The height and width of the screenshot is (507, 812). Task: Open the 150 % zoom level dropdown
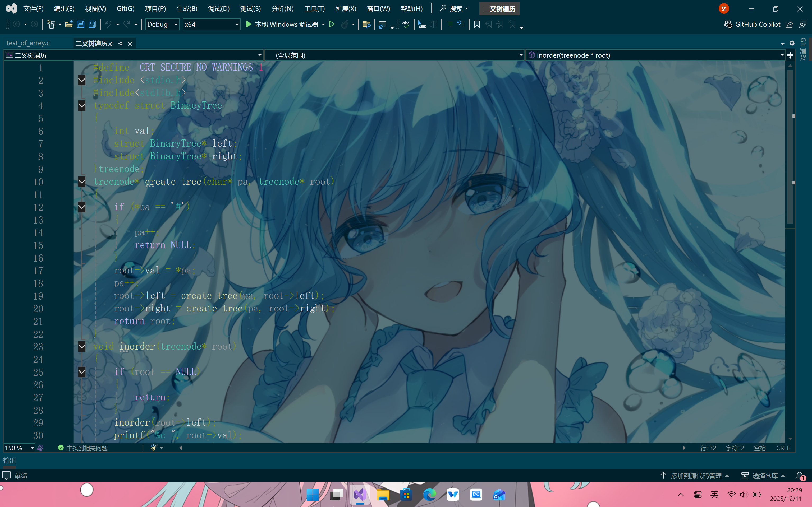[x=32, y=448]
